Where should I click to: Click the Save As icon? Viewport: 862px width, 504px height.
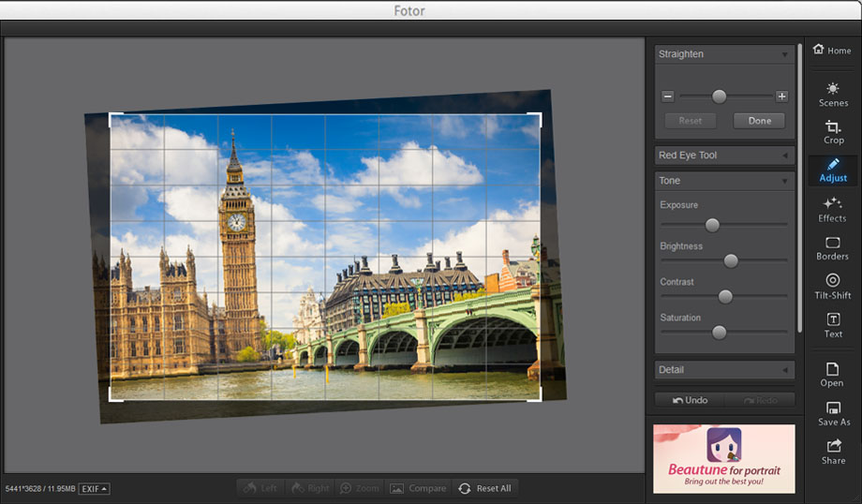pyautogui.click(x=833, y=413)
